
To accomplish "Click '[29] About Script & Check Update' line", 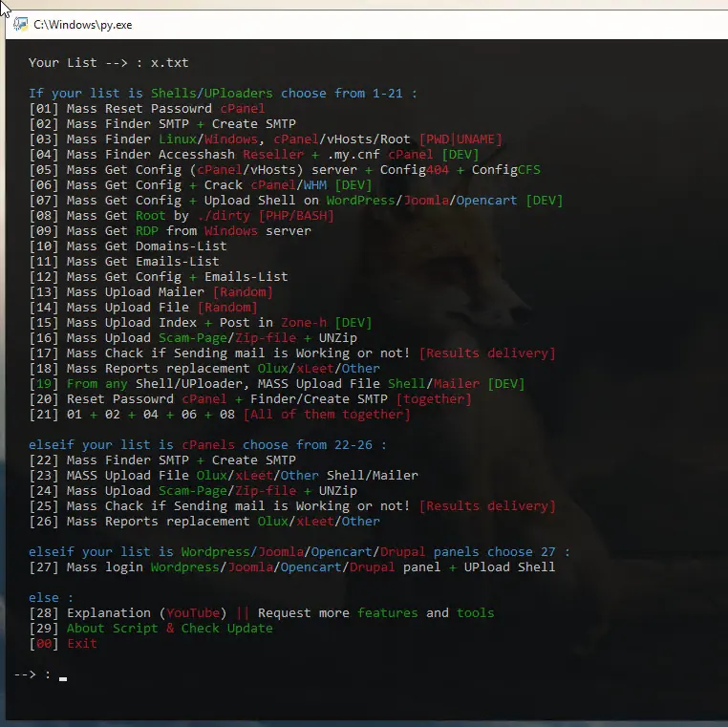I will [151, 628].
